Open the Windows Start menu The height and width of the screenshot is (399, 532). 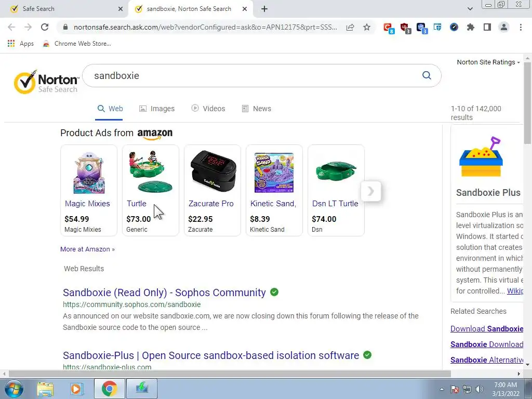[x=14, y=389]
